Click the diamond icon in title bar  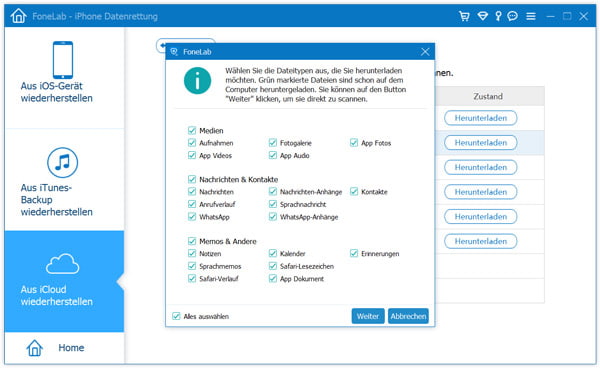[x=483, y=16]
